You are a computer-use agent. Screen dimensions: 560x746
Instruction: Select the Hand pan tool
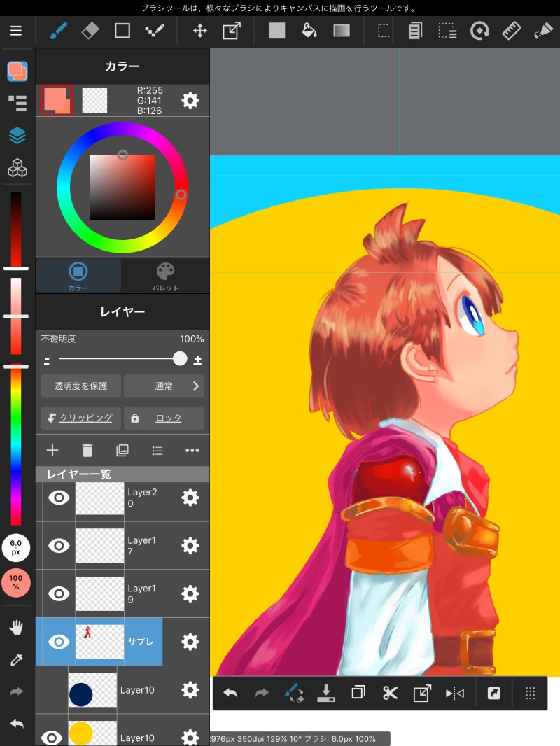(x=16, y=628)
